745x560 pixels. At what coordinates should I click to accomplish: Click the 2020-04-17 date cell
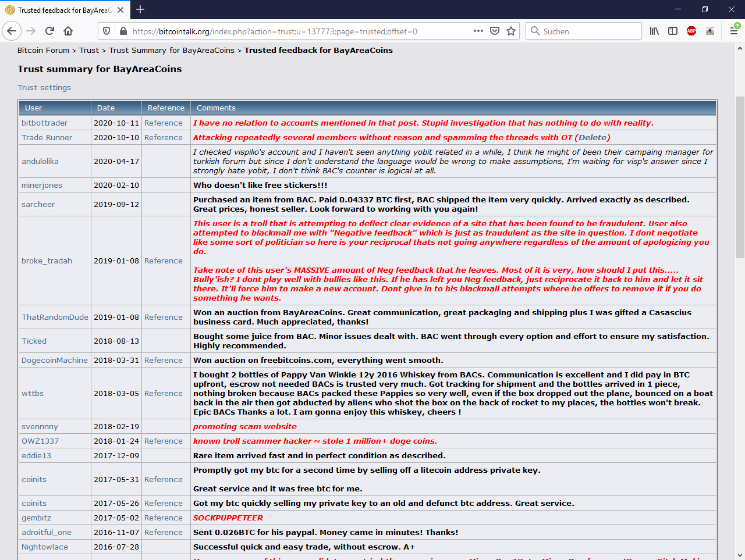point(116,162)
